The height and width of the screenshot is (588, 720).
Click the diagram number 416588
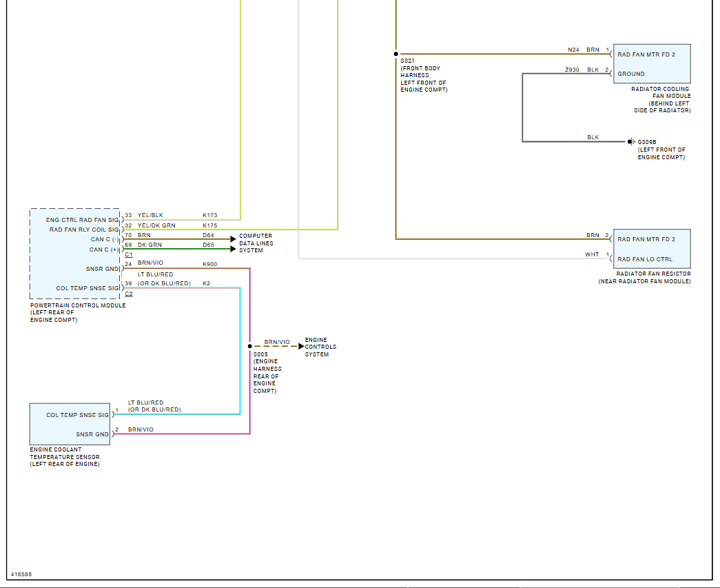(x=21, y=574)
